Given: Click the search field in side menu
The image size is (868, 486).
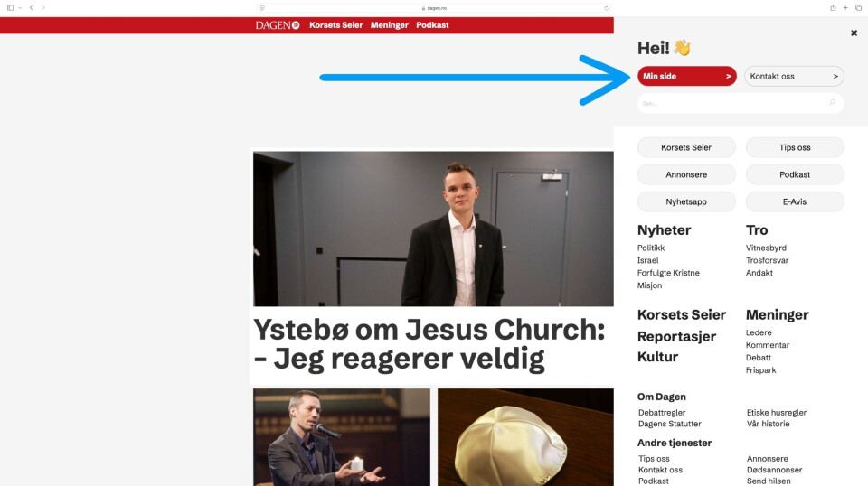Looking at the screenshot, I should pyautogui.click(x=741, y=103).
